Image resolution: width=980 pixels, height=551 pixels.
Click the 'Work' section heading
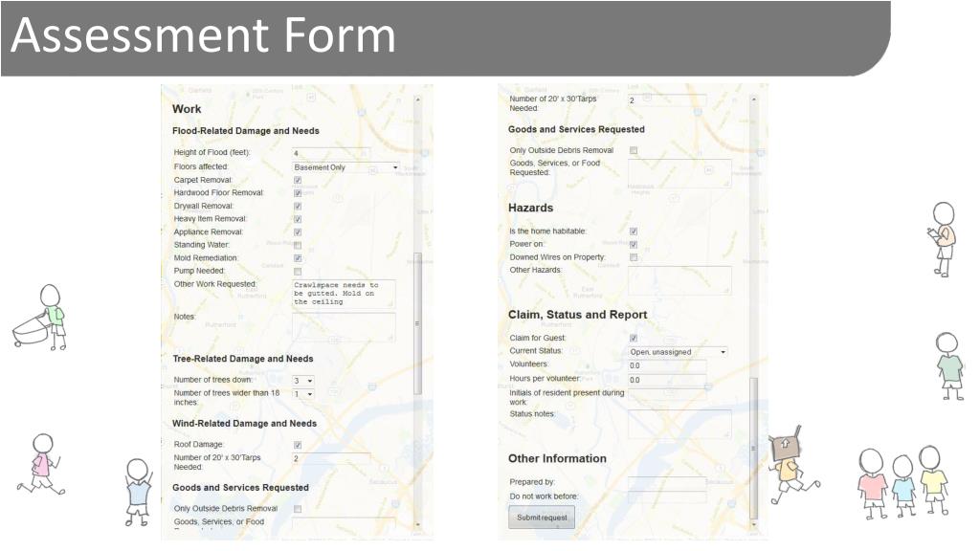click(187, 109)
